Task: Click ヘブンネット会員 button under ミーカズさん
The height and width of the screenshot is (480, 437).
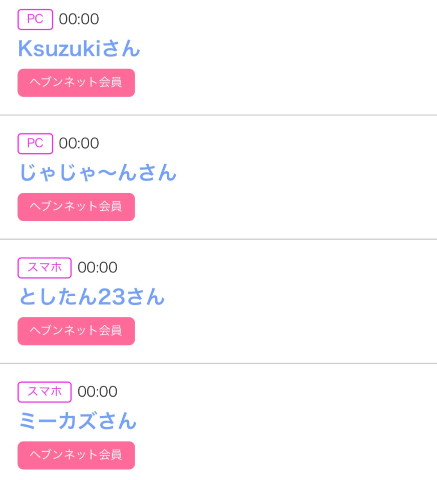Action: coord(76,455)
